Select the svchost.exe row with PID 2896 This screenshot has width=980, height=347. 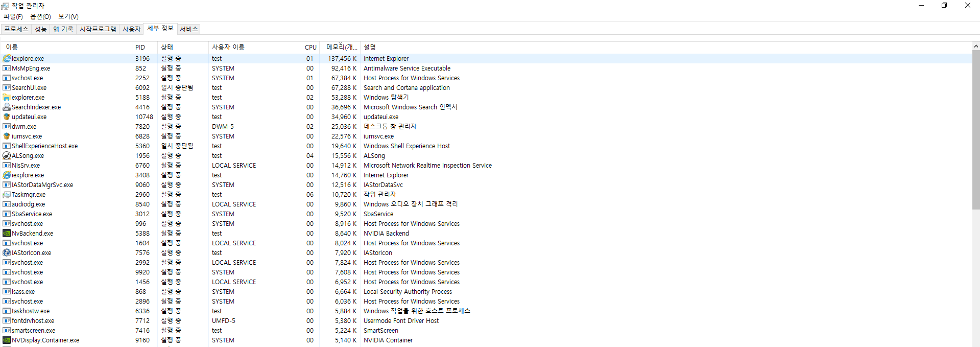tap(486, 302)
